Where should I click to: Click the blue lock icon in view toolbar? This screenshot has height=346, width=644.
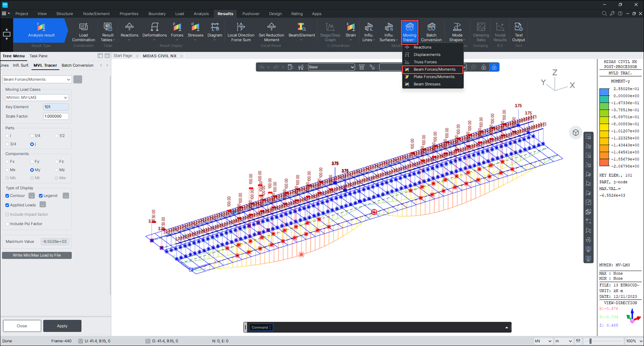(494, 67)
